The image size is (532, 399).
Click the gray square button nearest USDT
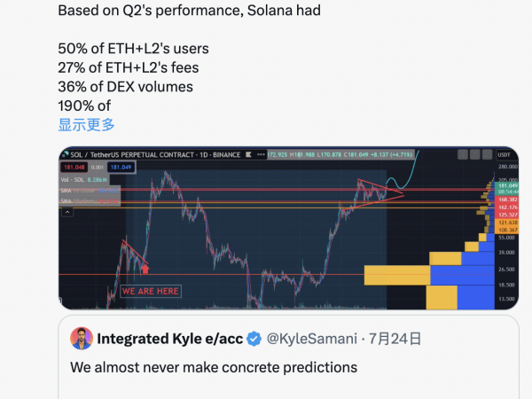[x=487, y=154]
